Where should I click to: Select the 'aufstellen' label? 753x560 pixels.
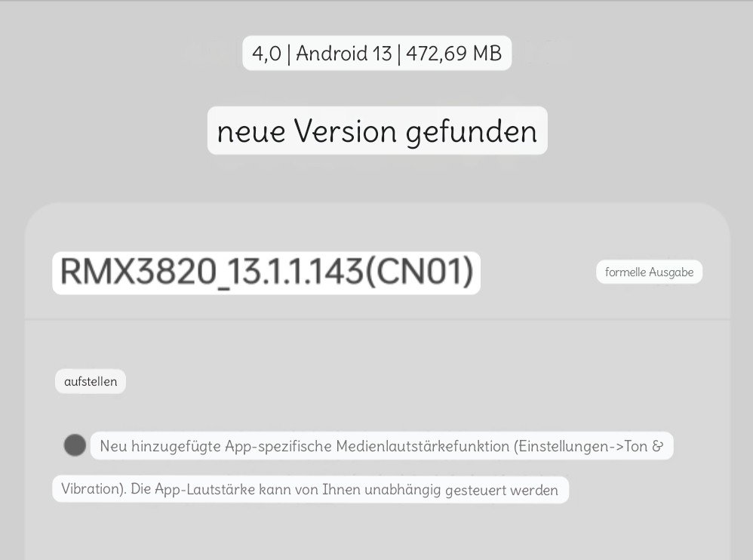pyautogui.click(x=91, y=381)
